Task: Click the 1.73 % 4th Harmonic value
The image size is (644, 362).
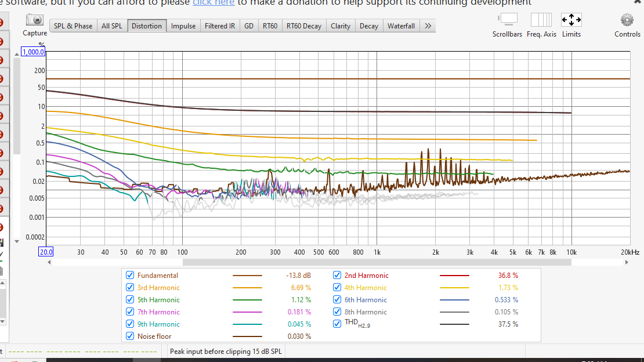Action: point(508,288)
